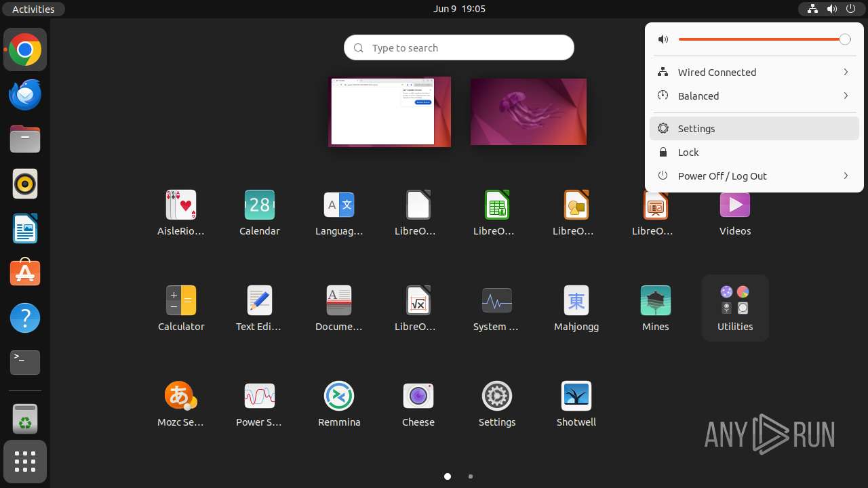Start the Mines game

656,308
